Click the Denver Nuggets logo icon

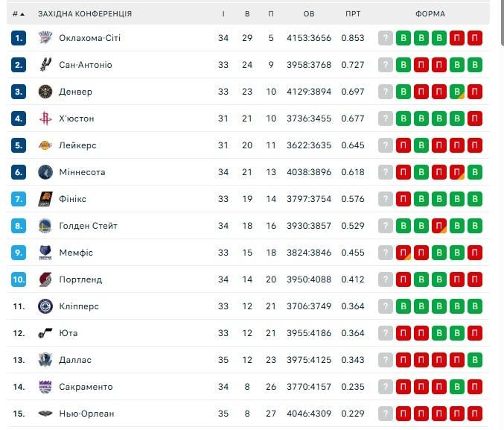[45, 92]
